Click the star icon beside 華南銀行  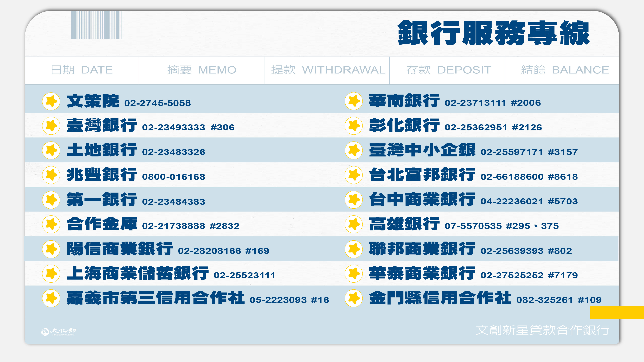pos(354,101)
